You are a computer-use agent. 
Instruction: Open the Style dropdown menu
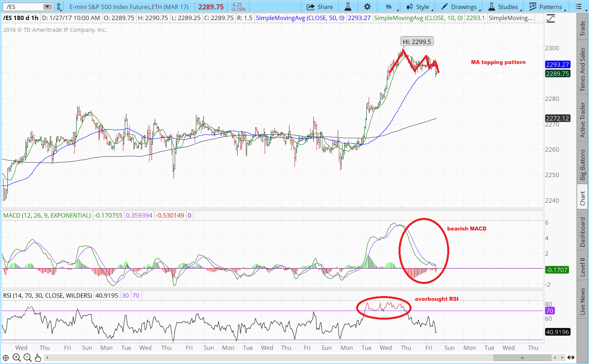419,7
